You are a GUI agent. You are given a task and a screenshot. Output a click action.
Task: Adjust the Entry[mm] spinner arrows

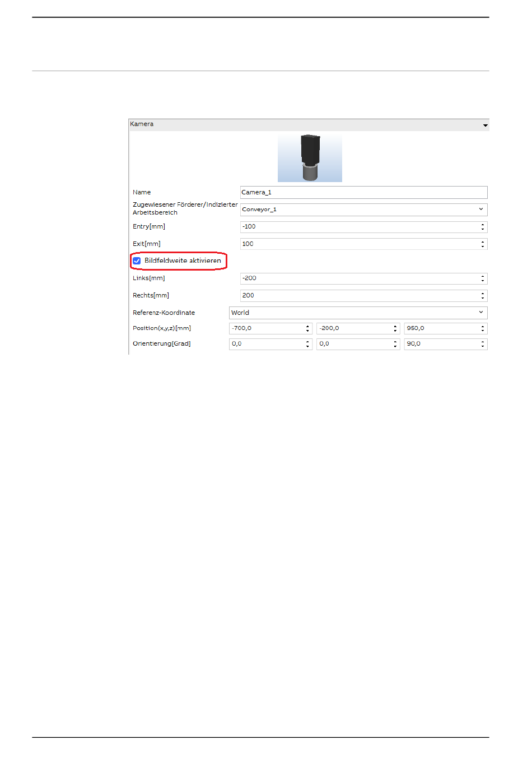pyautogui.click(x=483, y=227)
